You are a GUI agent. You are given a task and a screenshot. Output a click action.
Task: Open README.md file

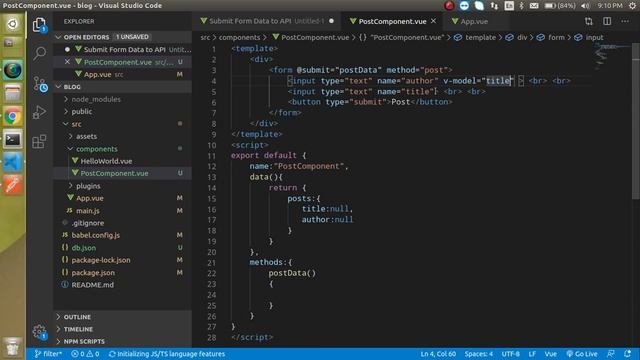(93, 285)
